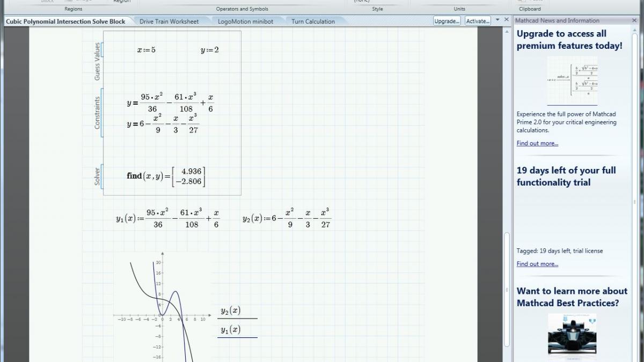Click the y1(x) plot legend entry
The width and height of the screenshot is (644, 362).
point(231,330)
